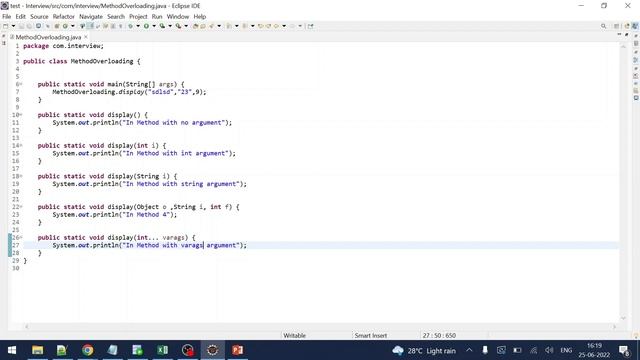The width and height of the screenshot is (640, 360).
Task: Open the New wizard dropdown arrow
Action: [x=13, y=26]
